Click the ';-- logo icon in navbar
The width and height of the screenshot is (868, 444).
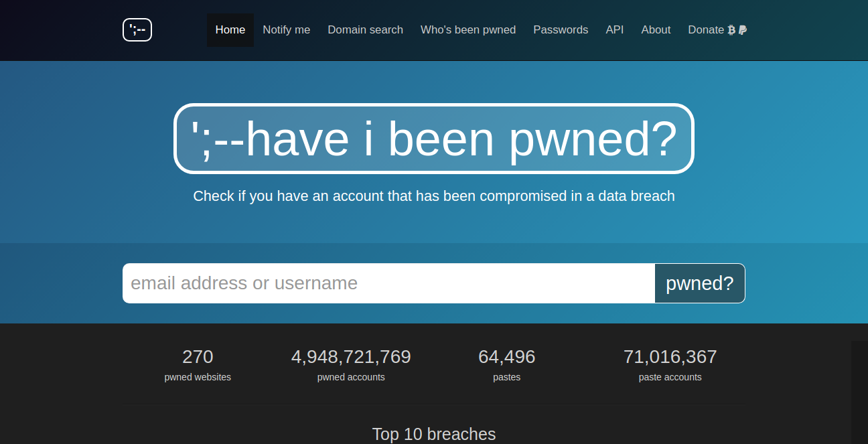137,29
